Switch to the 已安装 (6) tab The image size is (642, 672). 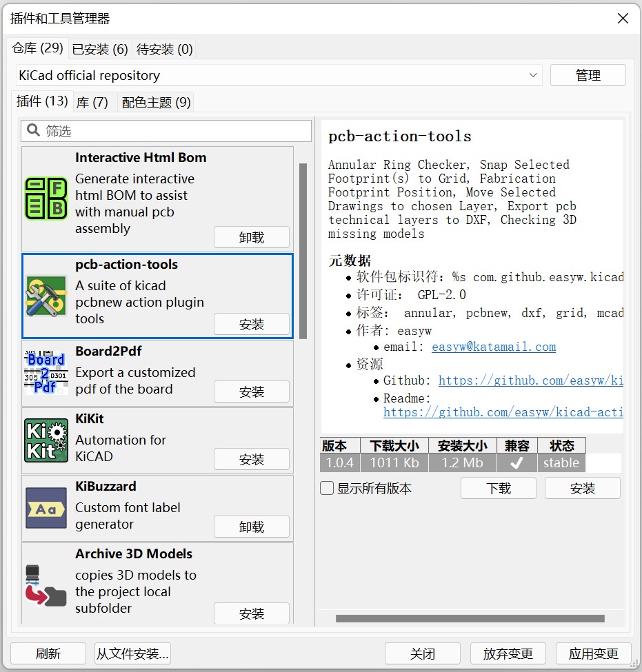point(100,50)
